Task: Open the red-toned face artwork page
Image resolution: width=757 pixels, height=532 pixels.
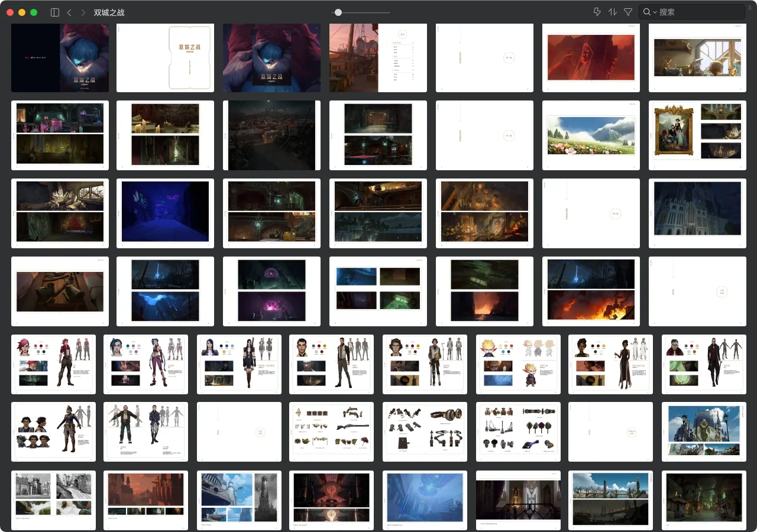Action: (x=591, y=58)
